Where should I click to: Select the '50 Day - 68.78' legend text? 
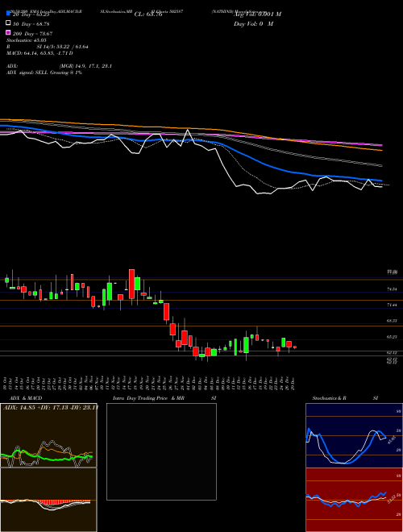31,23
